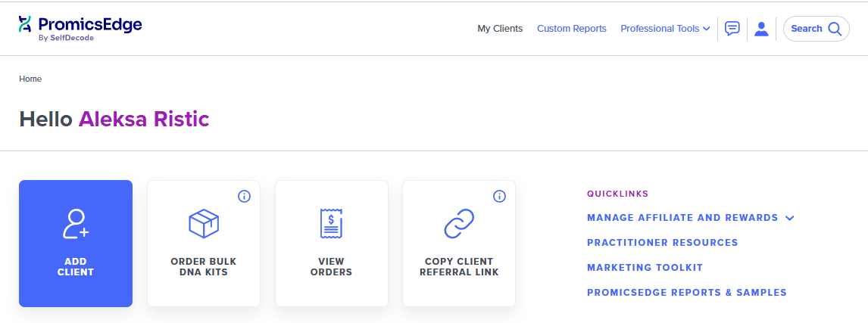This screenshot has width=868, height=323.
Task: Open Manage Affiliate and Rewards quicklink
Action: pyautogui.click(x=682, y=218)
